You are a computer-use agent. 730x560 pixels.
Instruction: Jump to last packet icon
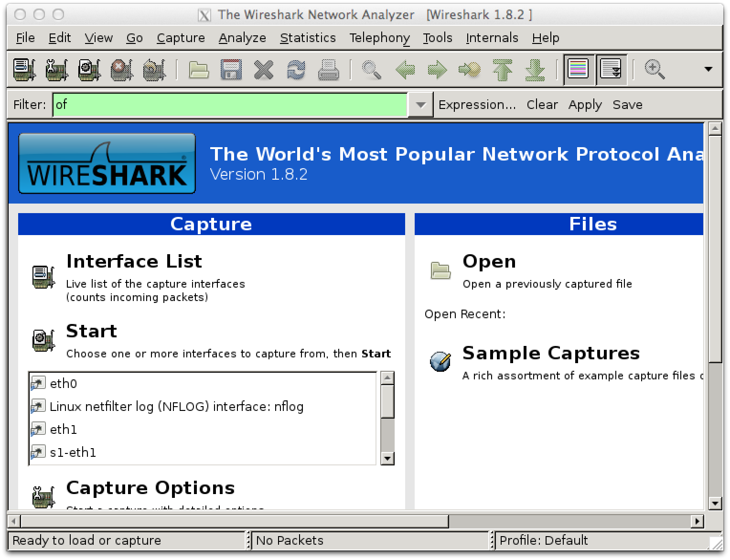point(535,70)
